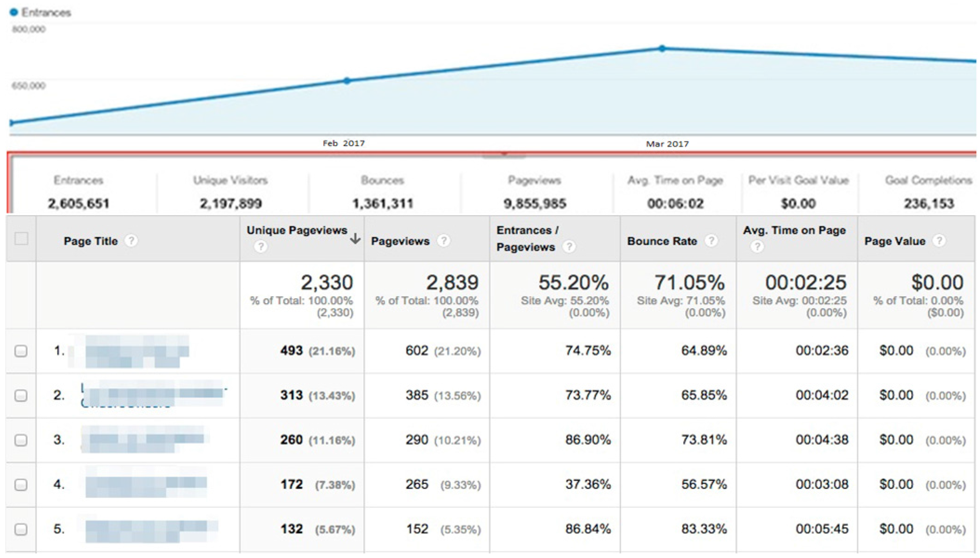This screenshot has height=558, width=980.
Task: Click help icon under Avg. Time on Page header
Action: [x=757, y=246]
